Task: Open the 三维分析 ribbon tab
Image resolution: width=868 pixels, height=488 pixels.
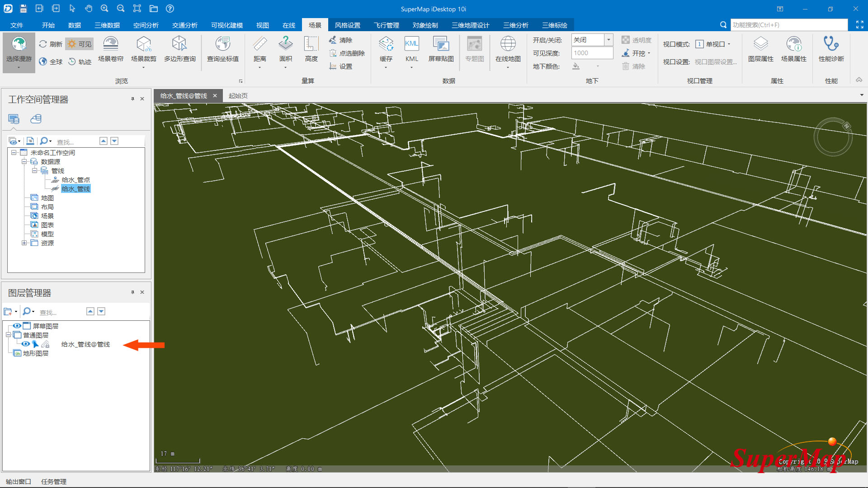Action: pos(515,25)
